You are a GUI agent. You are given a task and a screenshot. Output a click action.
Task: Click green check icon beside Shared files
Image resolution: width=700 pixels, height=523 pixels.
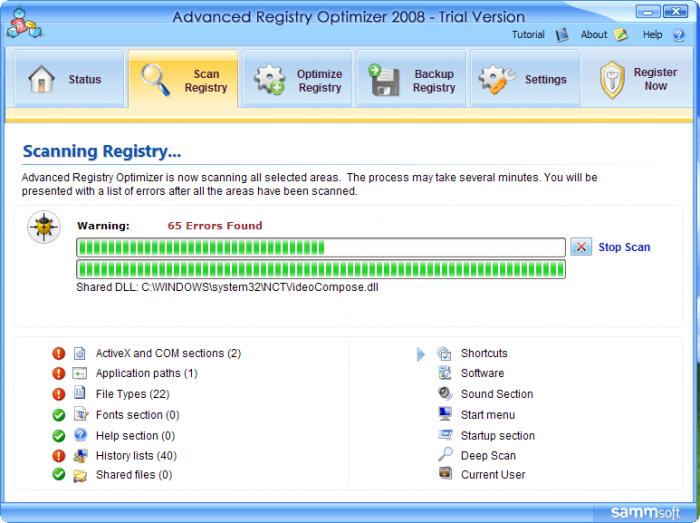coord(58,474)
